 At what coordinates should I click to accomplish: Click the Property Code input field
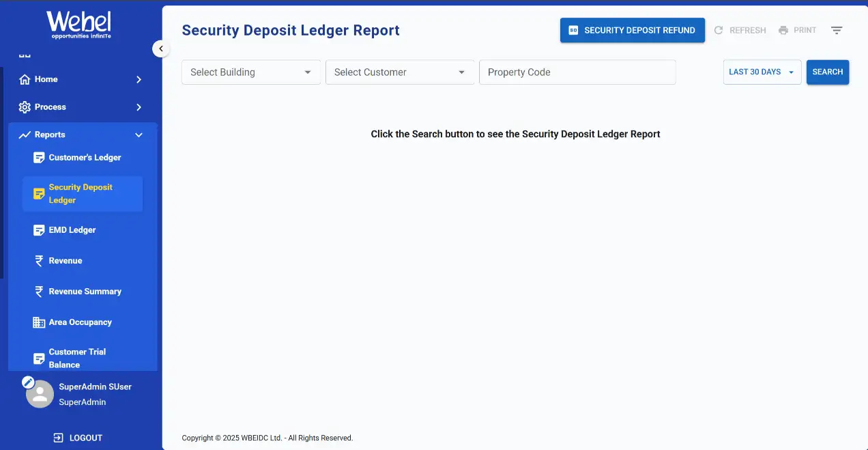click(x=577, y=72)
